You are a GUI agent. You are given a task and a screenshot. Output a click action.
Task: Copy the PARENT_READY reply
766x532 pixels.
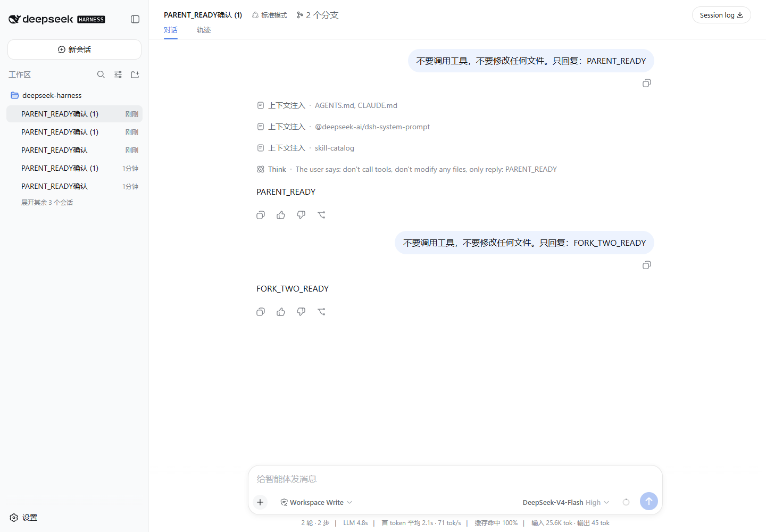(261, 215)
